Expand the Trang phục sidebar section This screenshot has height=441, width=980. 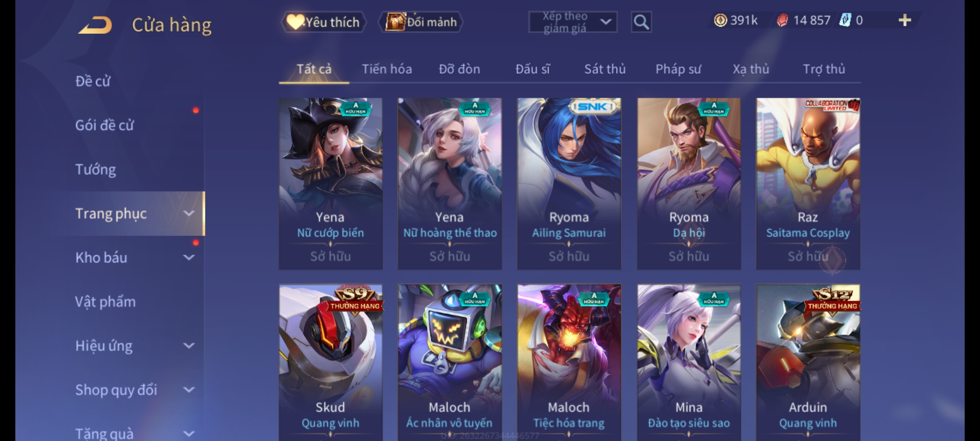(x=189, y=214)
